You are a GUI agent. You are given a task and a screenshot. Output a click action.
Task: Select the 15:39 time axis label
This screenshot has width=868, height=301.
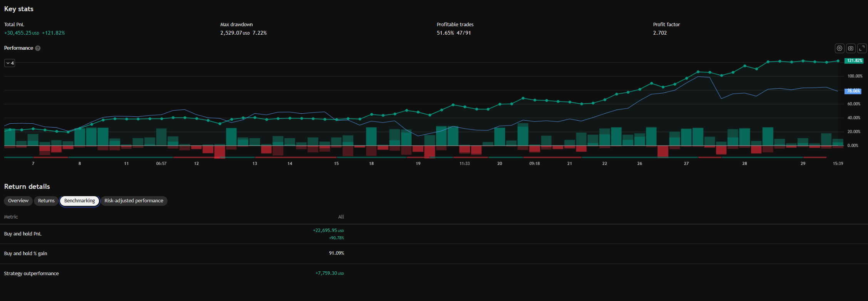point(838,164)
